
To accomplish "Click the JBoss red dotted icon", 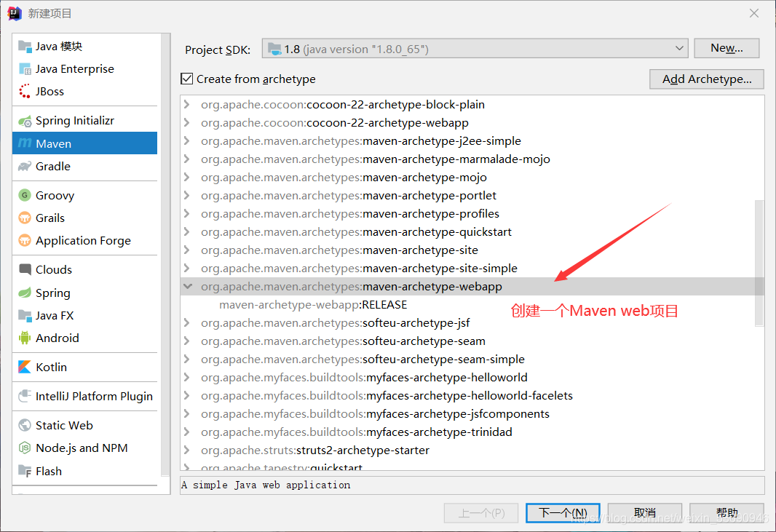I will (25, 92).
